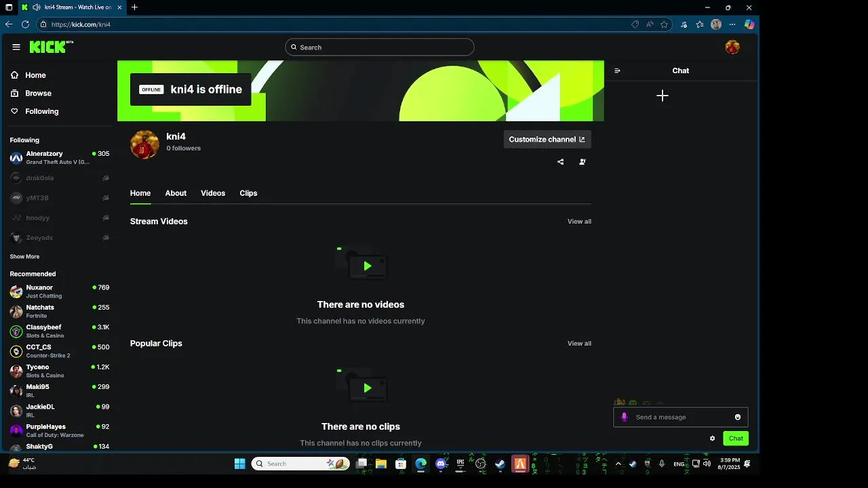Open PurpleHayes recommended channel
Screen dimensions: 868x488
click(60, 431)
